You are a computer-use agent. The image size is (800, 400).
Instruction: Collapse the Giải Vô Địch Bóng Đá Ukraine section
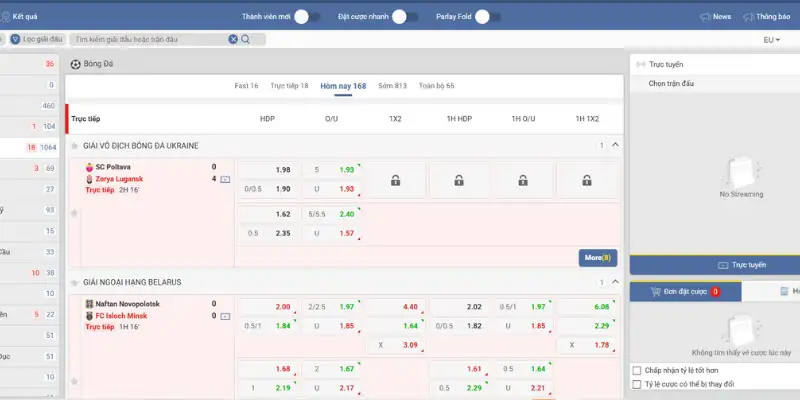click(x=615, y=145)
